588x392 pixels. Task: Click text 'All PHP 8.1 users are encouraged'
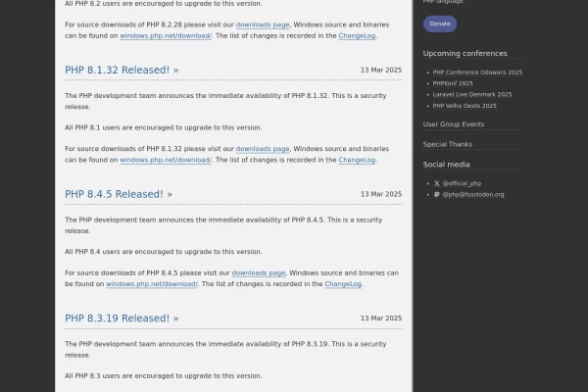tap(121, 128)
